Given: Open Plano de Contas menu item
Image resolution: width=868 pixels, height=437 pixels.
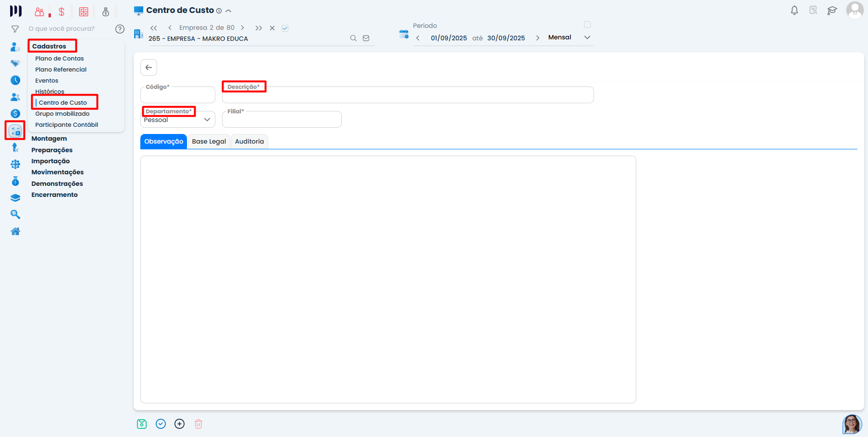Looking at the screenshot, I should 60,59.
